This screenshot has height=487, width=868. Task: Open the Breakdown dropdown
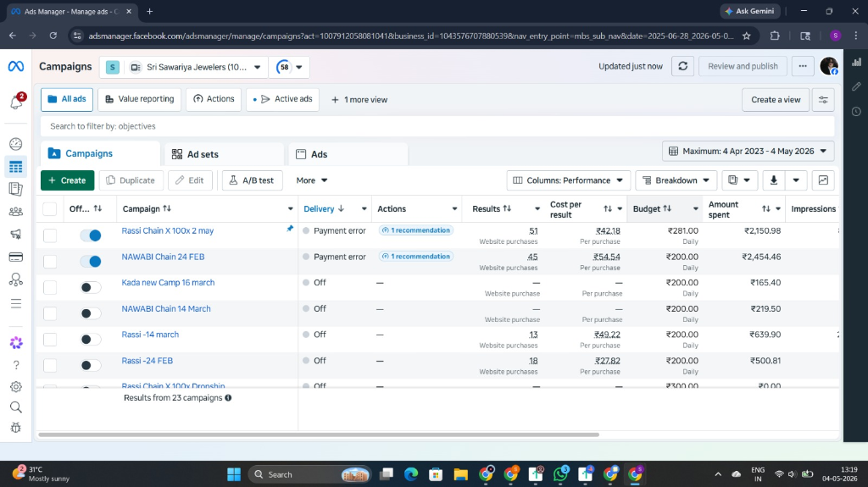pyautogui.click(x=676, y=180)
